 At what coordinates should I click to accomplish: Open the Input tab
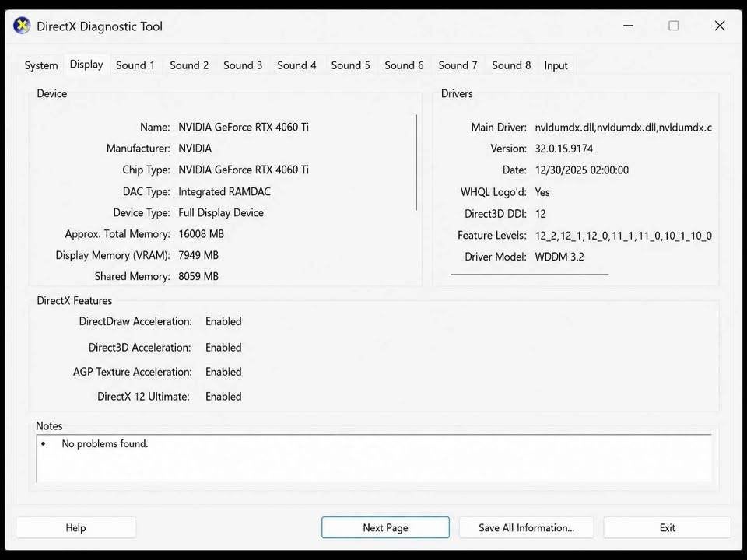[x=556, y=65]
